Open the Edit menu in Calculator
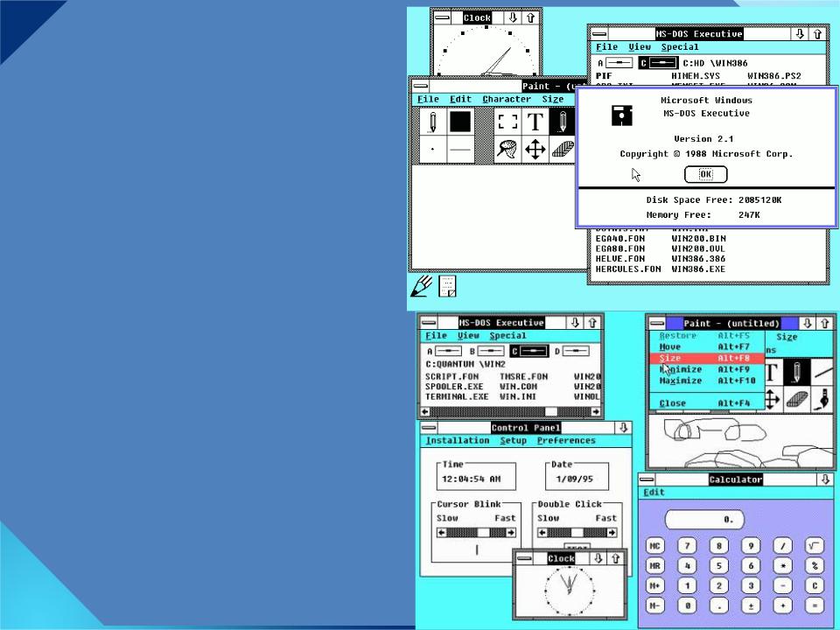 coord(654,493)
